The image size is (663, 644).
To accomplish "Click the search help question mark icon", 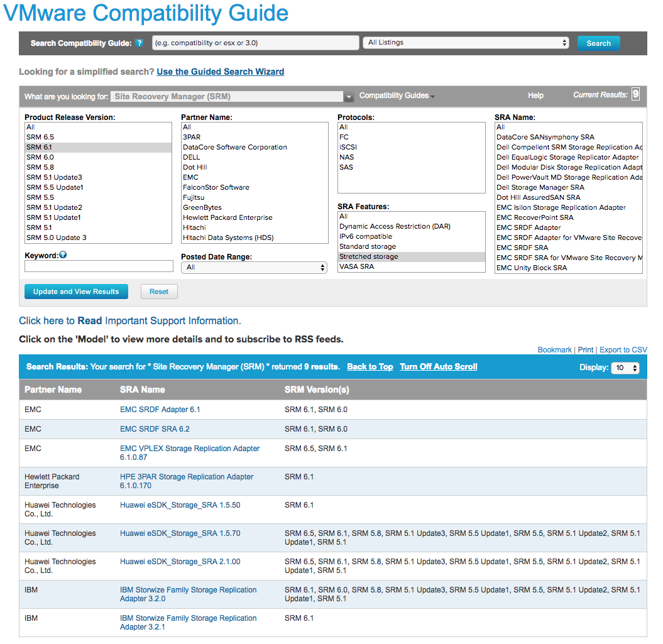I will pyautogui.click(x=139, y=43).
